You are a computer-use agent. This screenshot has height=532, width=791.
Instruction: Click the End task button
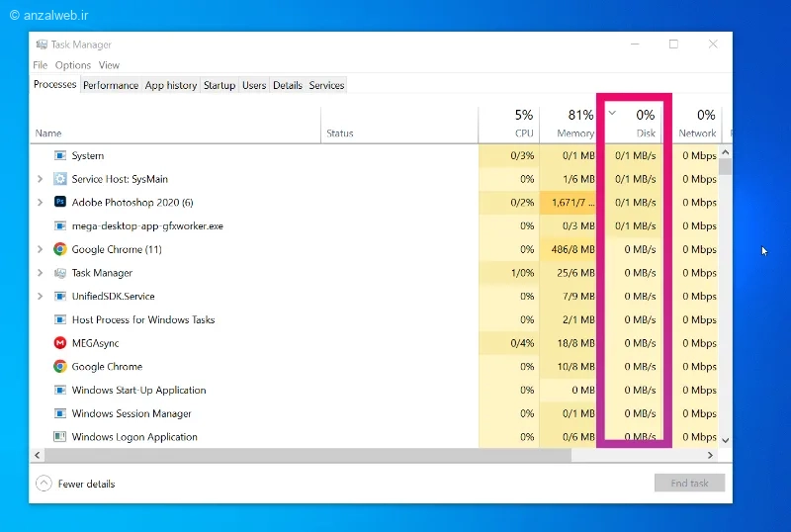(x=689, y=483)
